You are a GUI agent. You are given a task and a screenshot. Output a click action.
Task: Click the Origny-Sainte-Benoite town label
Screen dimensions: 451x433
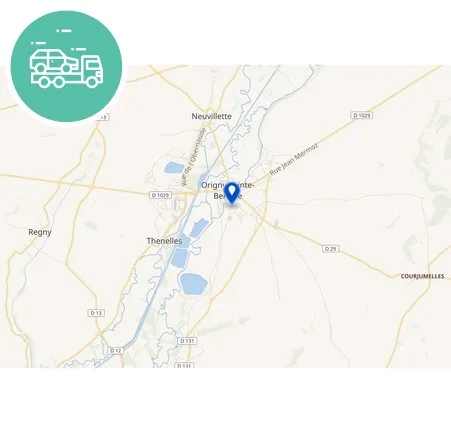(228, 190)
